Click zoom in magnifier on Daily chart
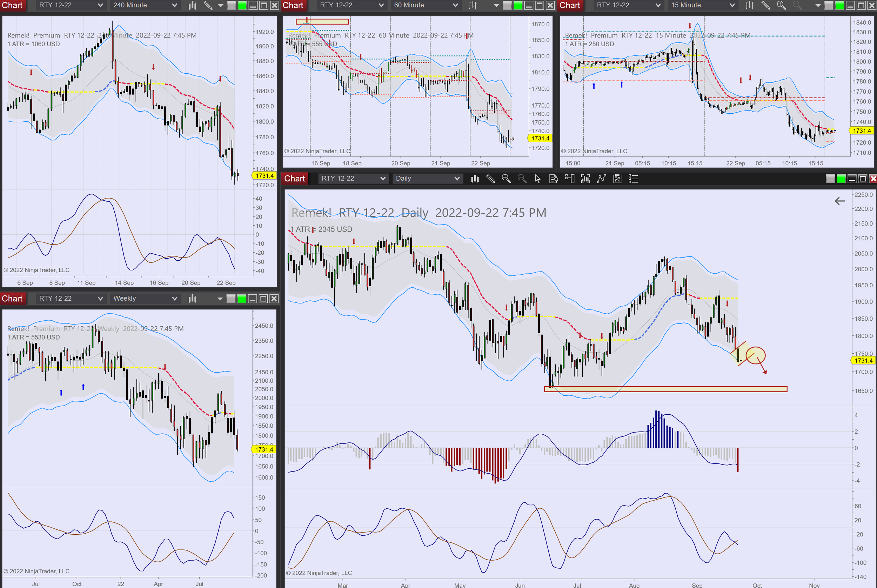877x588 pixels. coord(506,179)
